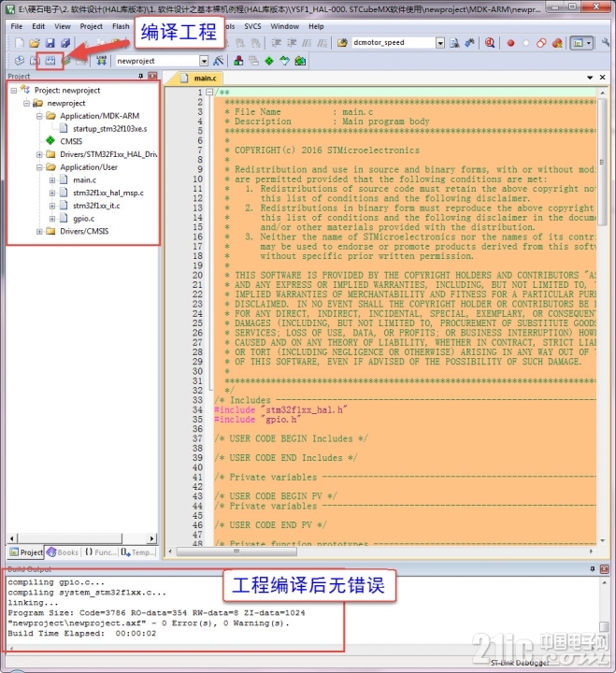Open the File menu

17,26
